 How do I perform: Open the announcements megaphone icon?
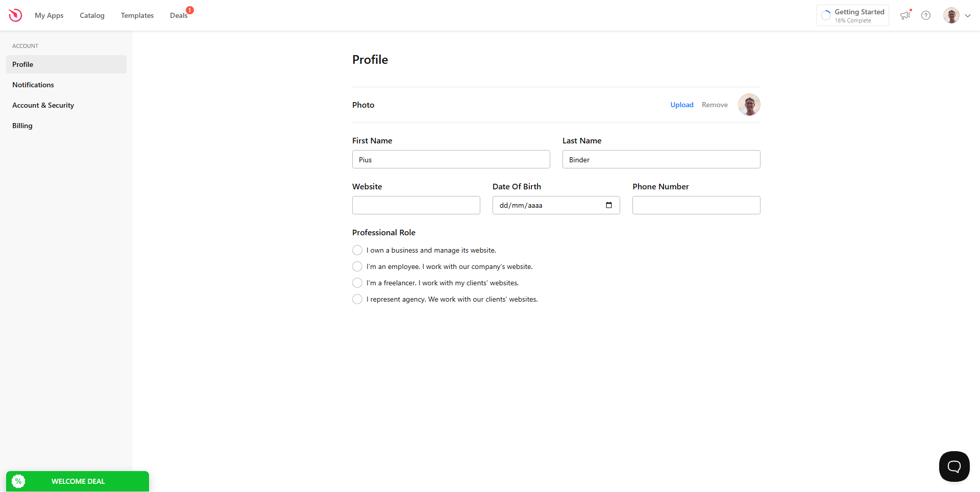pos(905,15)
